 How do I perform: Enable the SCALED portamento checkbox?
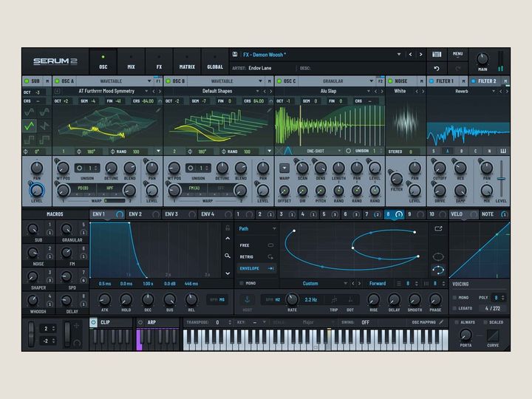coord(485,322)
